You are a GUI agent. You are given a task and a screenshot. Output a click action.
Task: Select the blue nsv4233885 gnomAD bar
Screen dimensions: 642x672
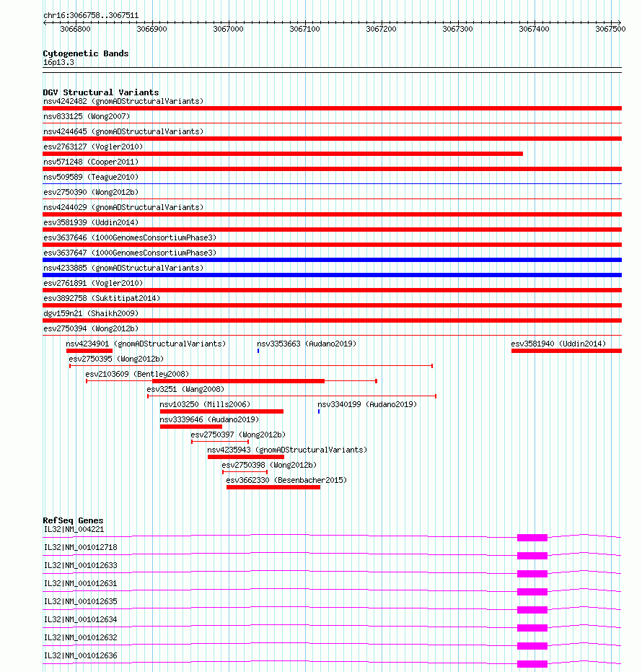tap(332, 275)
